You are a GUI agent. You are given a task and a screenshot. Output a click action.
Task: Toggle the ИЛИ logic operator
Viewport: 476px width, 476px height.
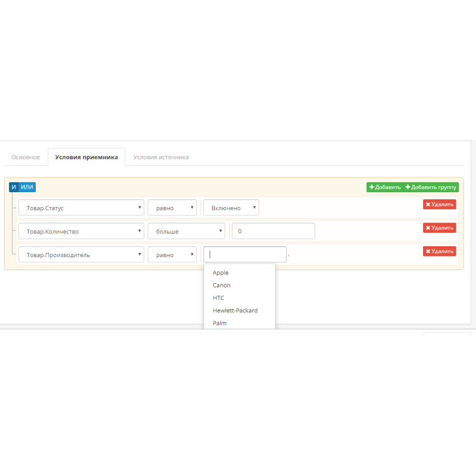(26, 187)
